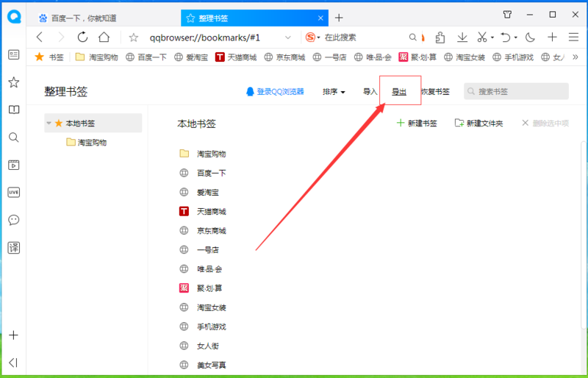Select 唯·品·会 in bookmark list
This screenshot has height=378, width=588.
[201, 268]
